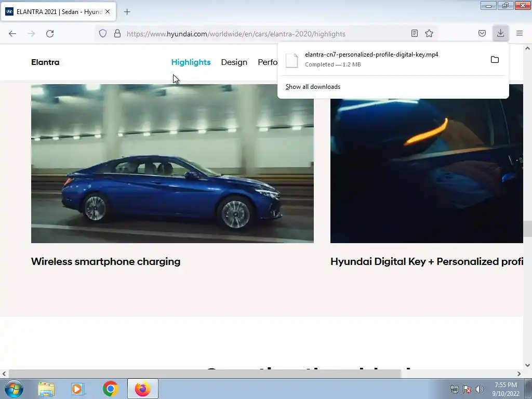This screenshot has height=399, width=532.
Task: Reload the current page
Action: (50, 34)
